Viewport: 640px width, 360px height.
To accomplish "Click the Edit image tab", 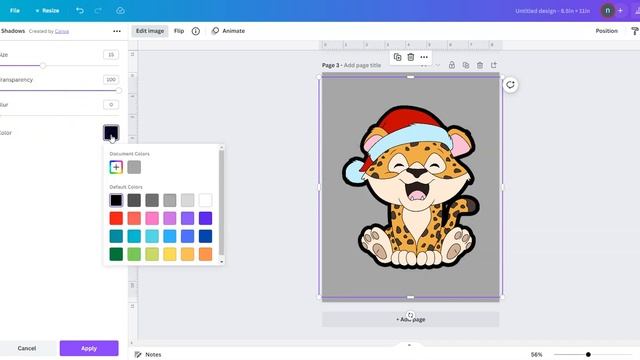I will 150,31.
